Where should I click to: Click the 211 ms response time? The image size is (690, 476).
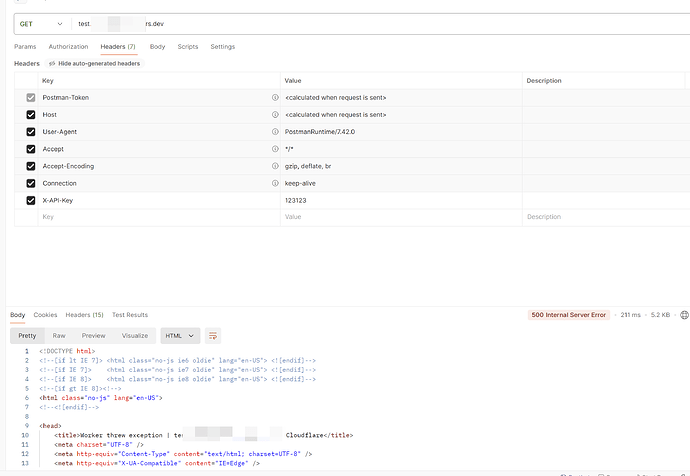[631, 315]
